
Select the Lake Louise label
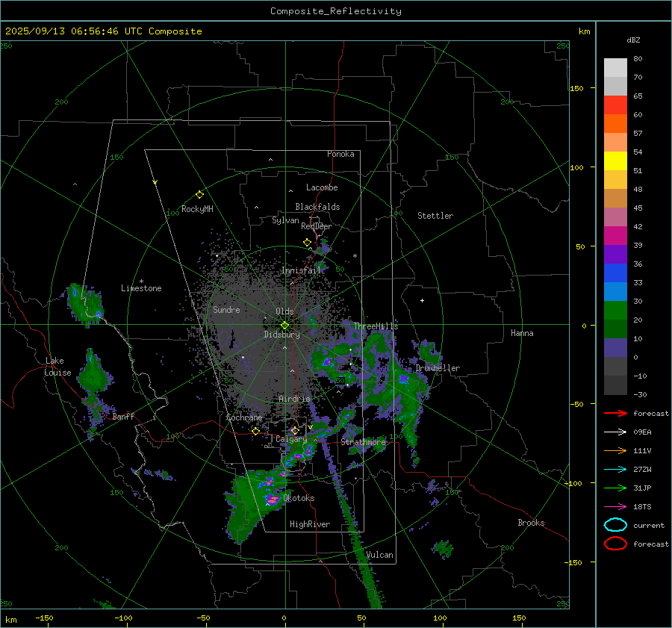tap(58, 367)
